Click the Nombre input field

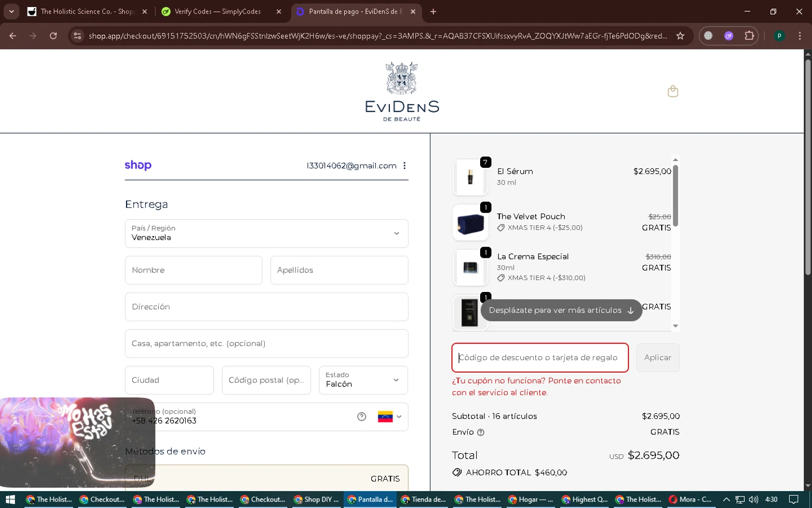[193, 270]
